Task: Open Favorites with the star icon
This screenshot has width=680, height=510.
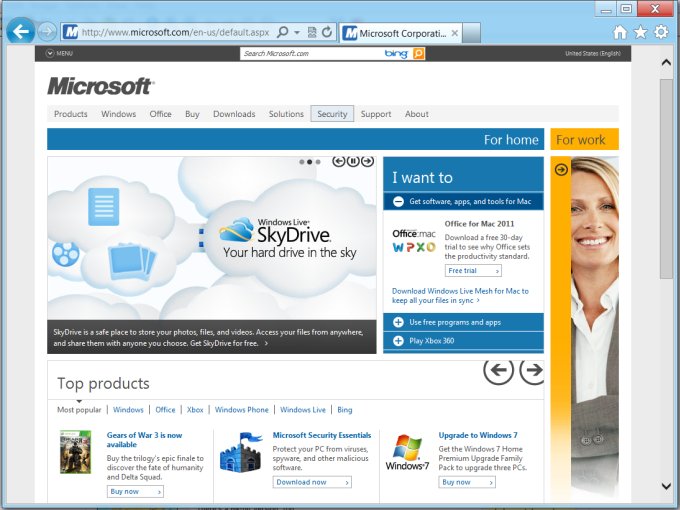Action: 641,32
